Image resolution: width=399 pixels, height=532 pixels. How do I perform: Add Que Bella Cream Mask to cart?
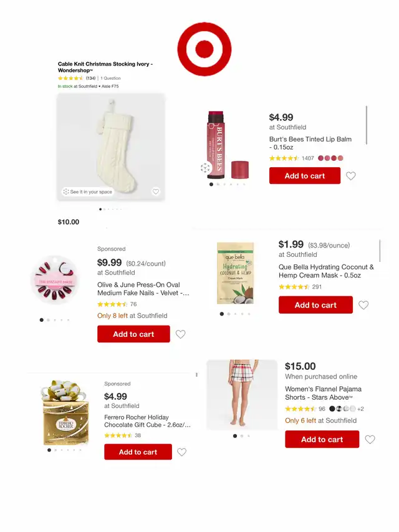pyautogui.click(x=315, y=305)
